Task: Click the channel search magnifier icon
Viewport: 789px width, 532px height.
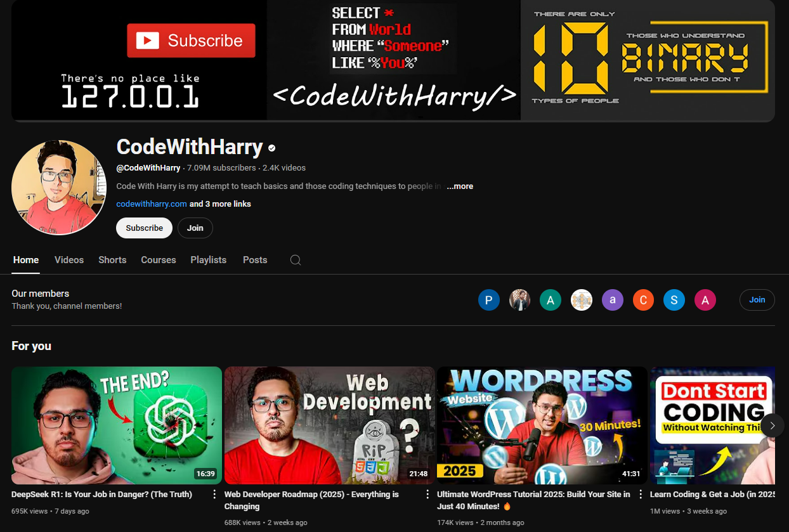Action: (296, 260)
